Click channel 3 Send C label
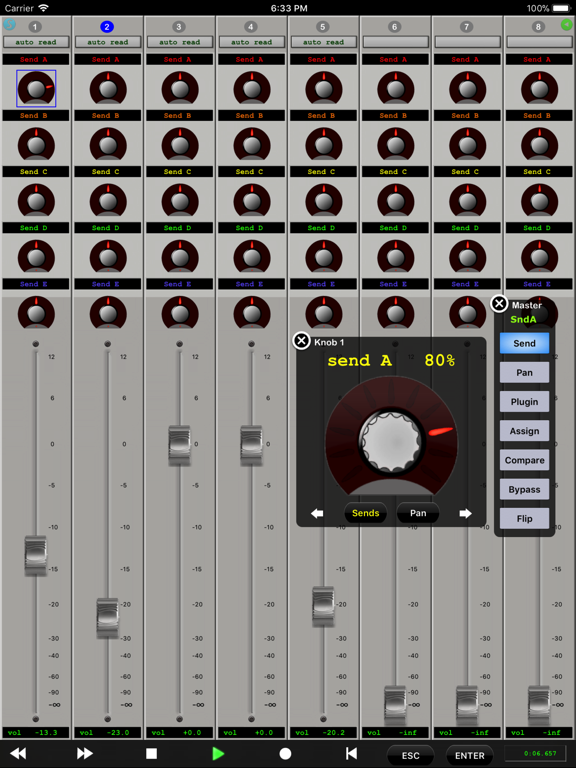 pyautogui.click(x=180, y=172)
